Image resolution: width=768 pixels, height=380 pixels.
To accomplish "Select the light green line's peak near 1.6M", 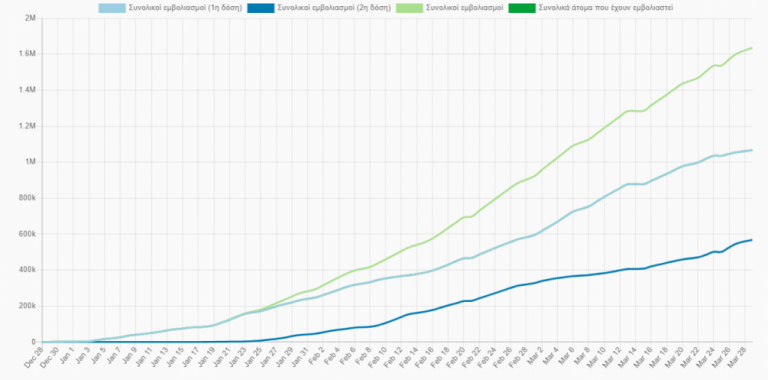I will [x=751, y=48].
